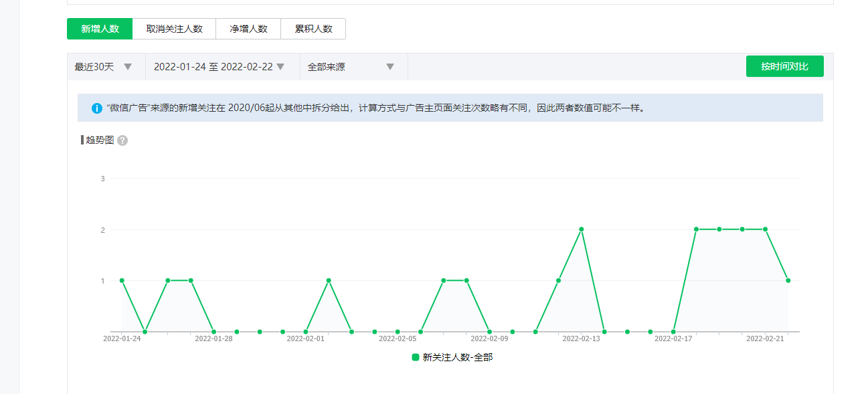The image size is (868, 394).
Task: Expand the 全部来源 source dropdown
Action: [x=352, y=67]
